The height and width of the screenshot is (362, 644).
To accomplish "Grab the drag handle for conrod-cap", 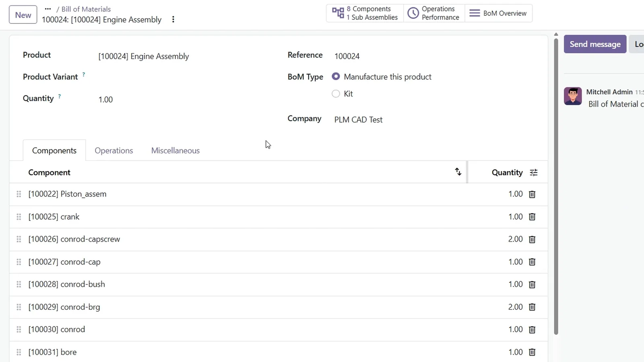I will click(x=19, y=262).
